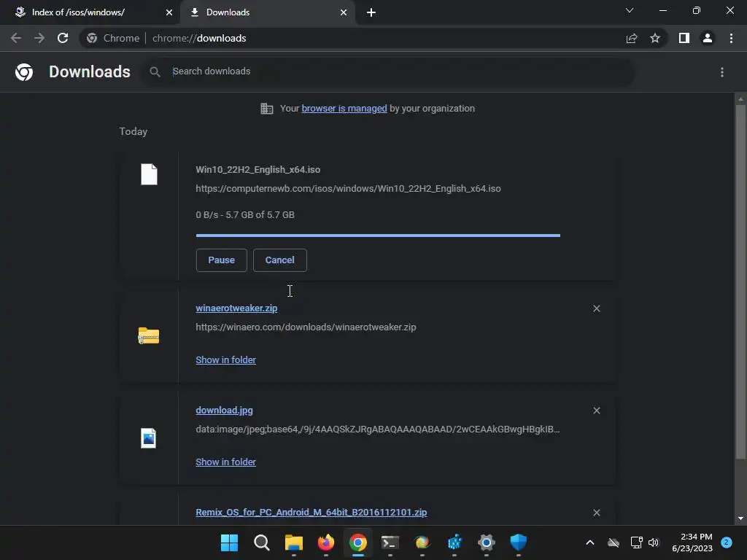The image size is (747, 560).
Task: Click the Chrome logo beside Downloads heading
Action: pyautogui.click(x=24, y=72)
